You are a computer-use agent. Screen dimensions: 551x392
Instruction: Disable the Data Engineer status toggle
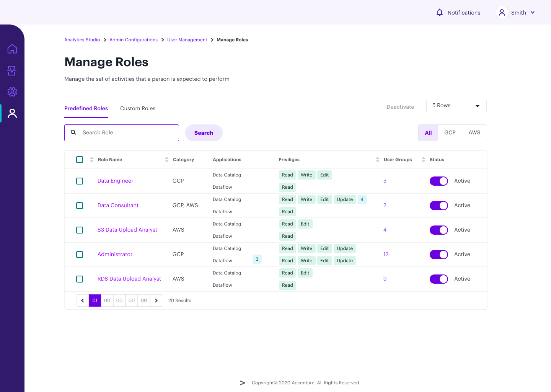(439, 181)
